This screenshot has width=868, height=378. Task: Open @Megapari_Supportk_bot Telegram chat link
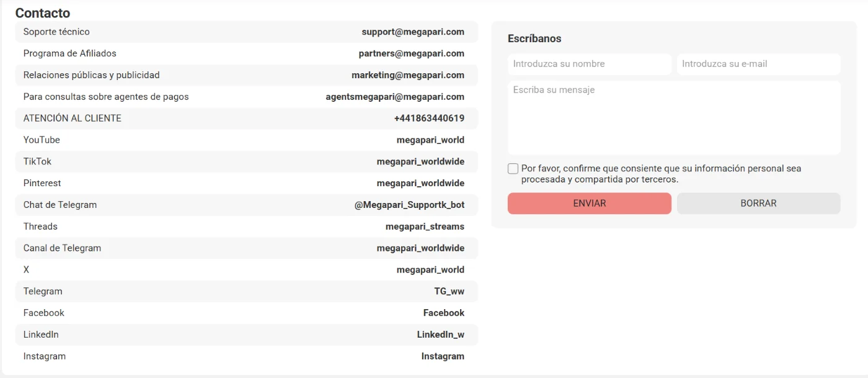pos(409,205)
